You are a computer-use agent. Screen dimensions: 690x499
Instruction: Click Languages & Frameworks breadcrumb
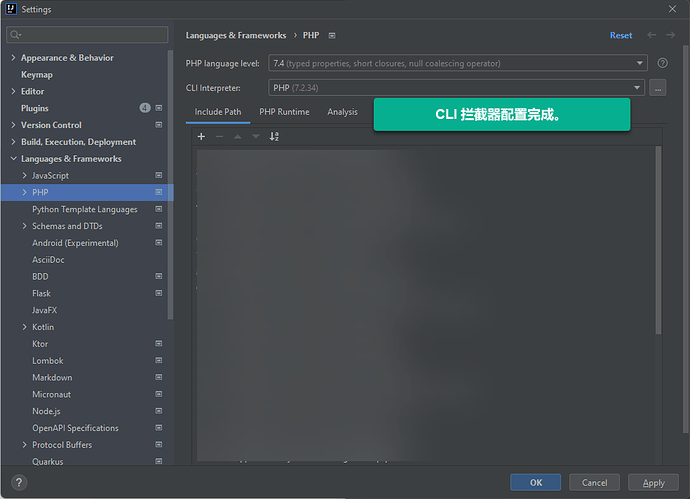[236, 35]
